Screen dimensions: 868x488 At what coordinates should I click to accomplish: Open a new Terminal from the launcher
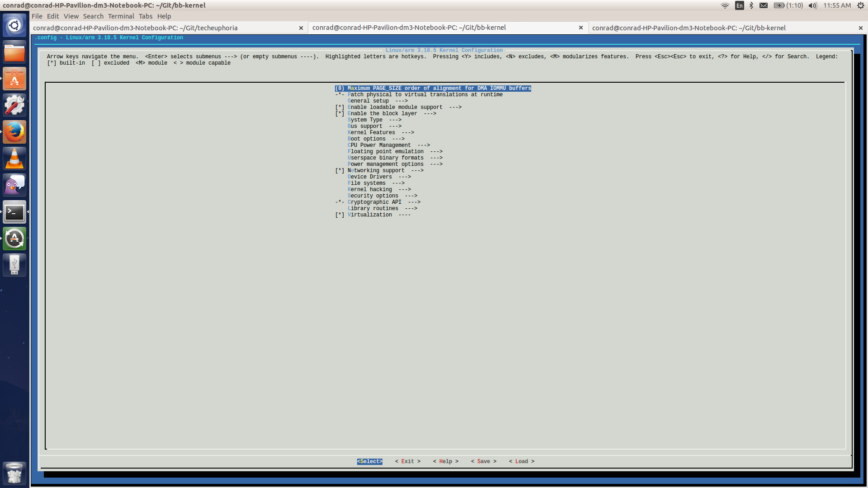14,212
